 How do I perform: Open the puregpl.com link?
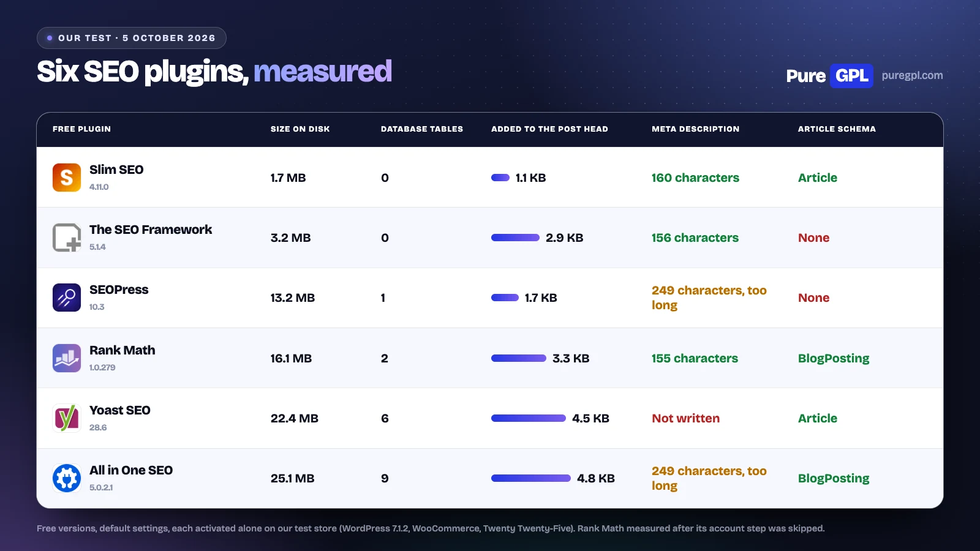[x=912, y=75]
